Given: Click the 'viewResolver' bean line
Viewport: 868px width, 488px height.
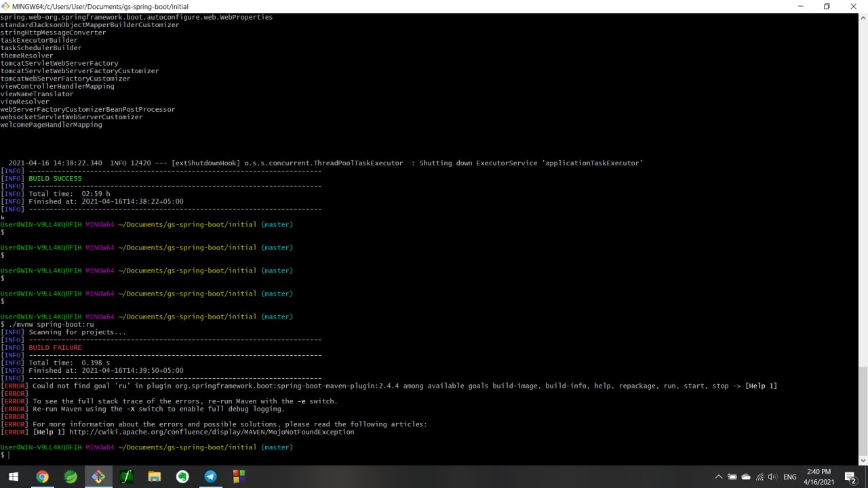Looking at the screenshot, I should pos(24,102).
